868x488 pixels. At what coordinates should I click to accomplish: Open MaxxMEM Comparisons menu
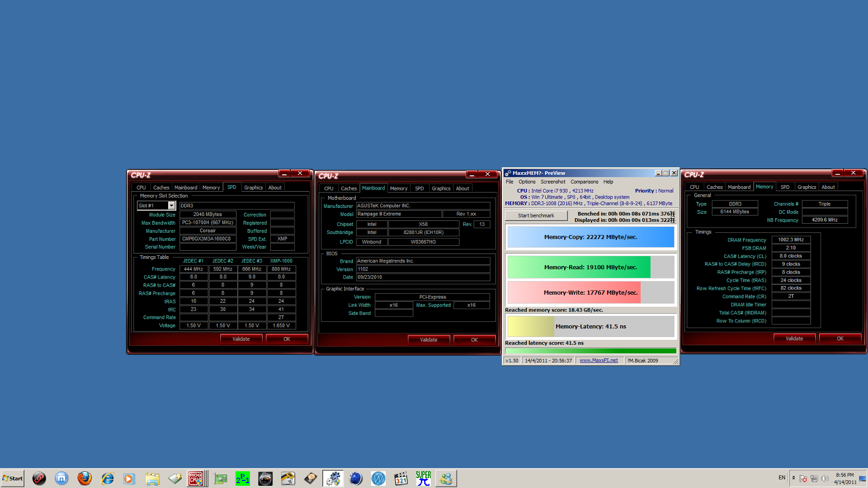[584, 182]
